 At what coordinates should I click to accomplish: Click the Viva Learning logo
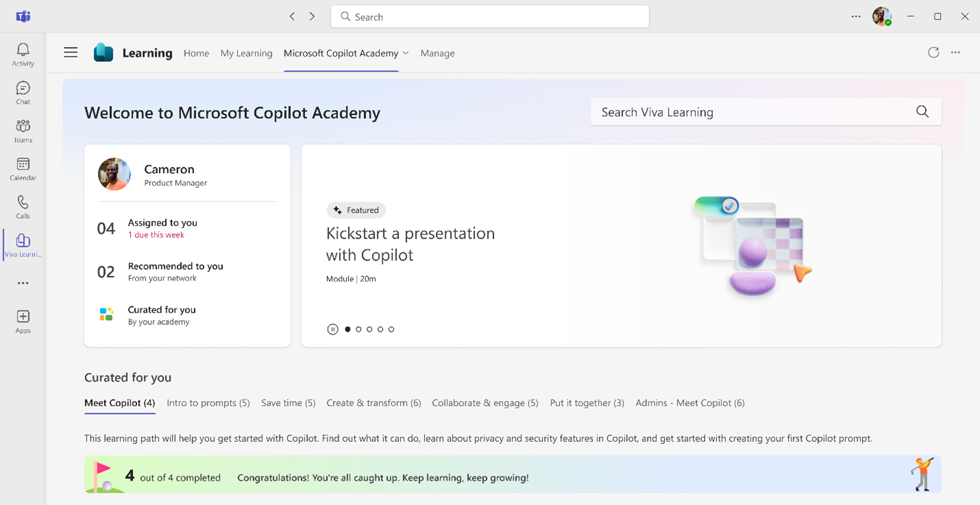point(103,53)
